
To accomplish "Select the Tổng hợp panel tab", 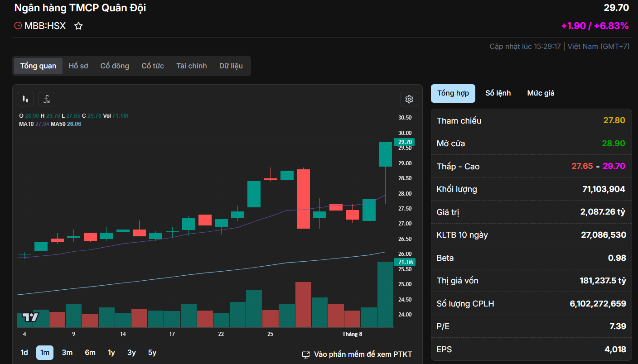I will point(453,93).
